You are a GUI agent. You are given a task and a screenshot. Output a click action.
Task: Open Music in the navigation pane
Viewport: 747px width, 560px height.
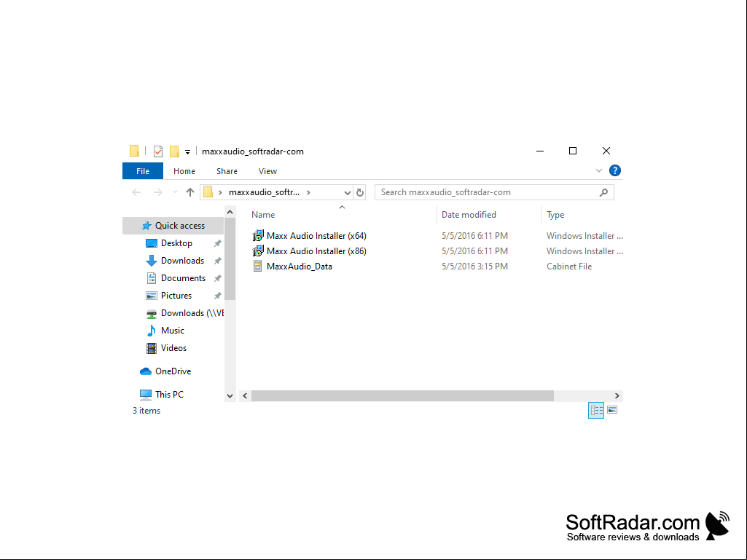[173, 331]
